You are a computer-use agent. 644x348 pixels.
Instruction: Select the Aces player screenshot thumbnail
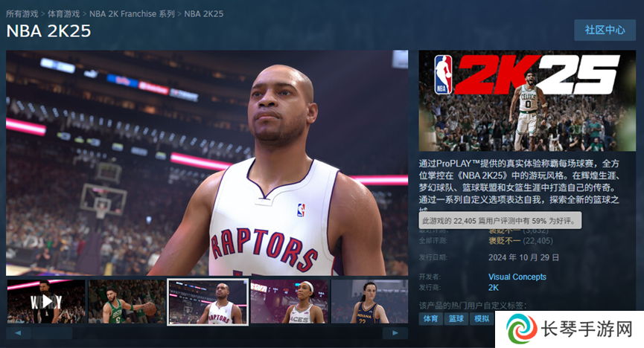[x=289, y=302]
